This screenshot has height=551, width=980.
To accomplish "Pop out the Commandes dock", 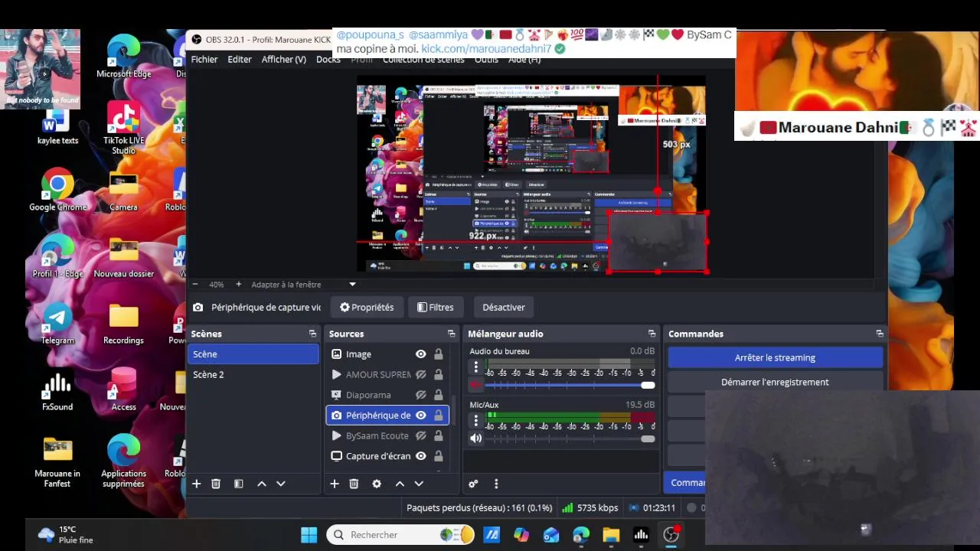I will pyautogui.click(x=880, y=334).
